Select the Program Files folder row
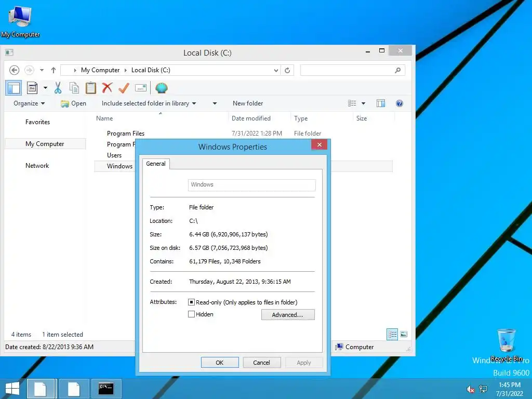Viewport: 532px width, 399px height. (x=243, y=134)
